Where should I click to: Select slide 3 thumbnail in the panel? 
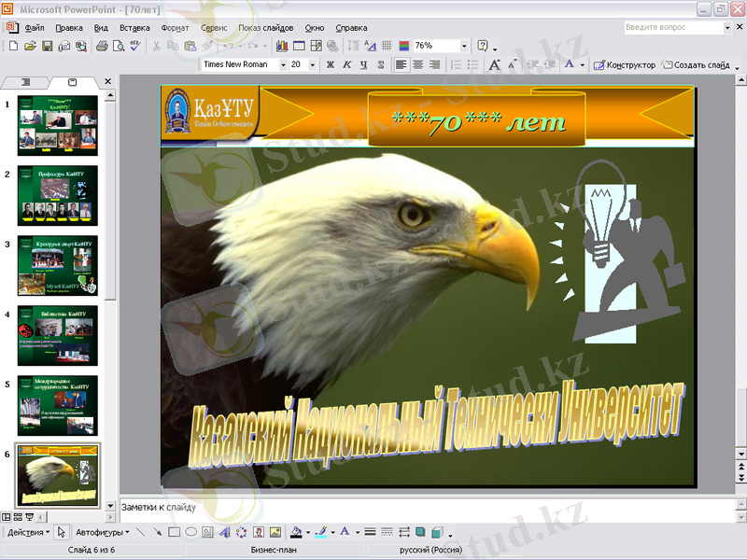click(57, 266)
